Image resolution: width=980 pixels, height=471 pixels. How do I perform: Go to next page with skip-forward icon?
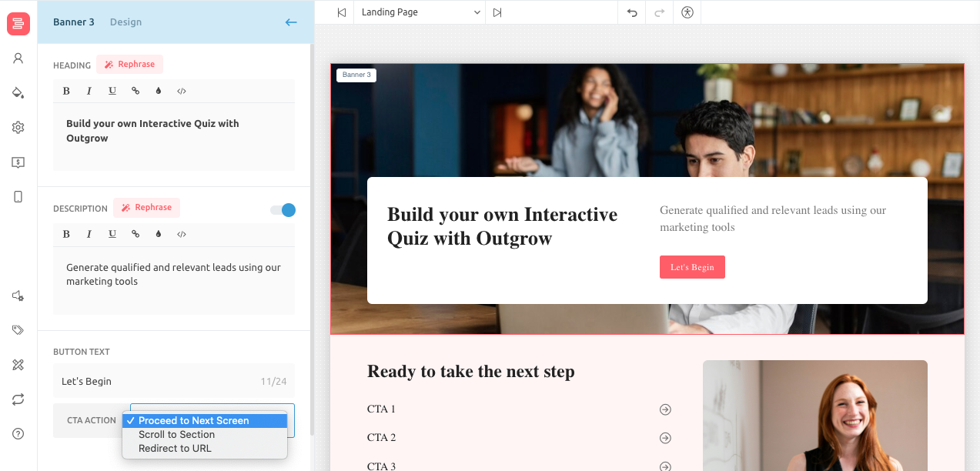pyautogui.click(x=497, y=12)
